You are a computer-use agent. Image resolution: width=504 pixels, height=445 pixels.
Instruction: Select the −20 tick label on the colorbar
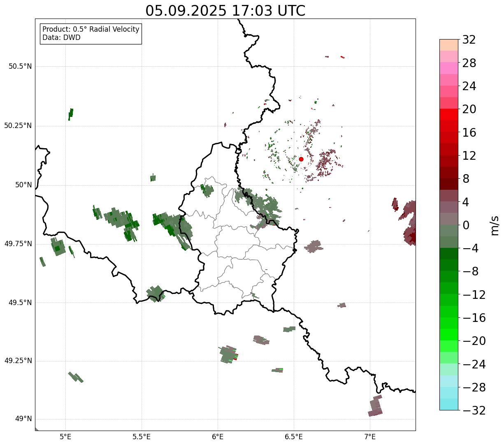474,341
